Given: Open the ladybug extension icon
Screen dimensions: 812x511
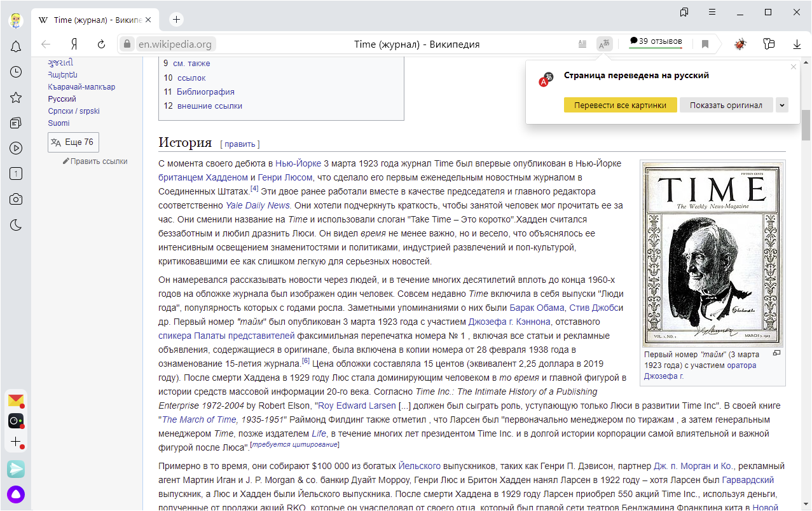Looking at the screenshot, I should coord(740,44).
